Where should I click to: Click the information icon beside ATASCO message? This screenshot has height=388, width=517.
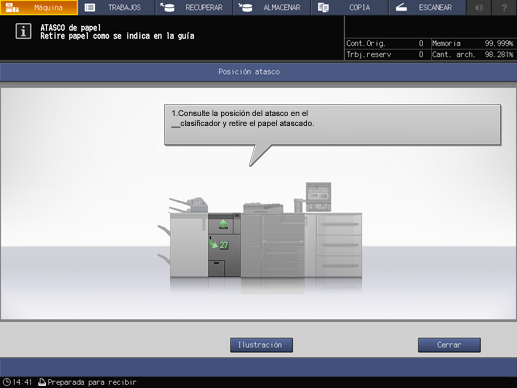click(x=23, y=32)
